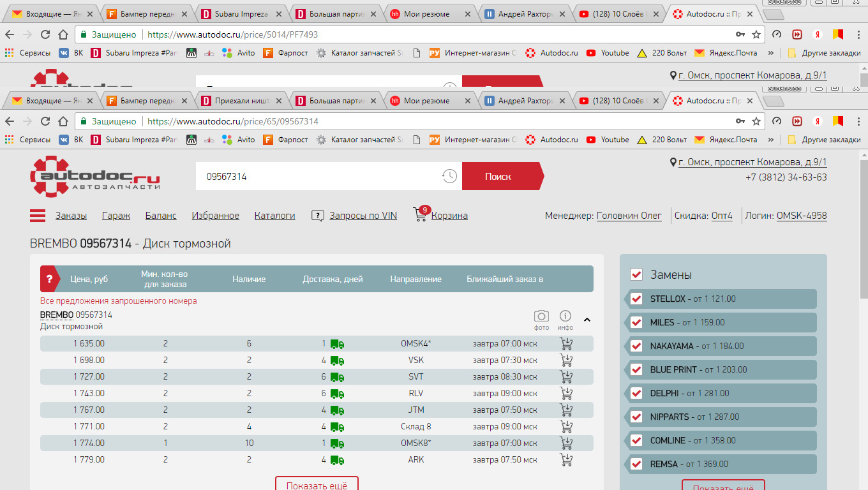
Task: Click the red question mark in table header
Action: (49, 279)
